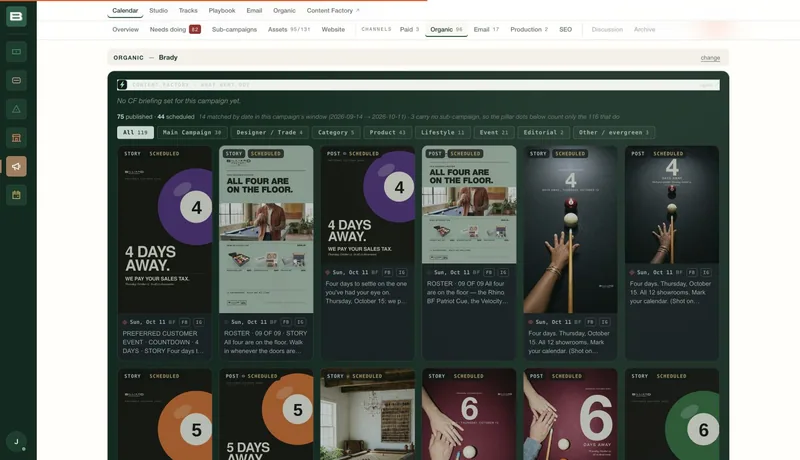This screenshot has width=800, height=460.
Task: Click FB tag on Preferred Customer Event card
Action: (x=184, y=322)
